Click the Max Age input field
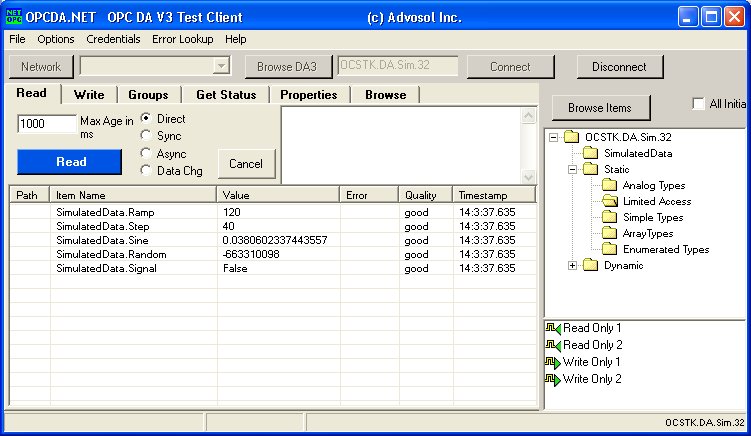The image size is (751, 436). [x=46, y=125]
